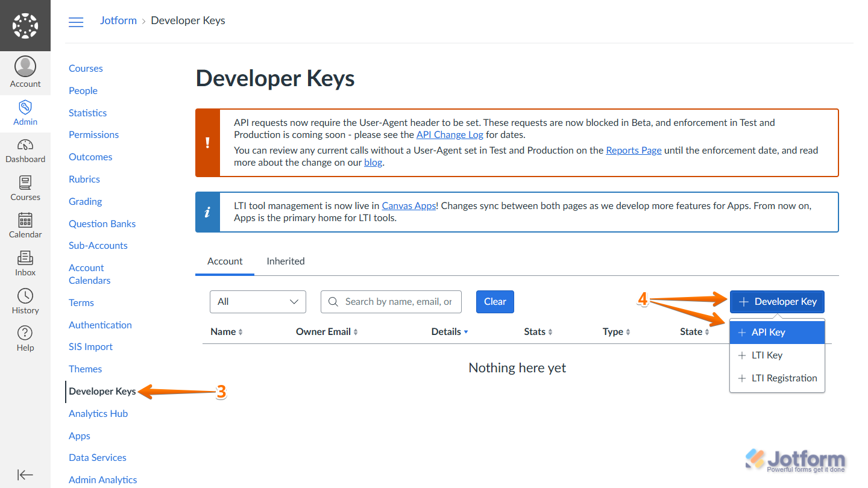This screenshot has height=488, width=868.
Task: Open Dashboard from the global navigation
Action: (25, 151)
